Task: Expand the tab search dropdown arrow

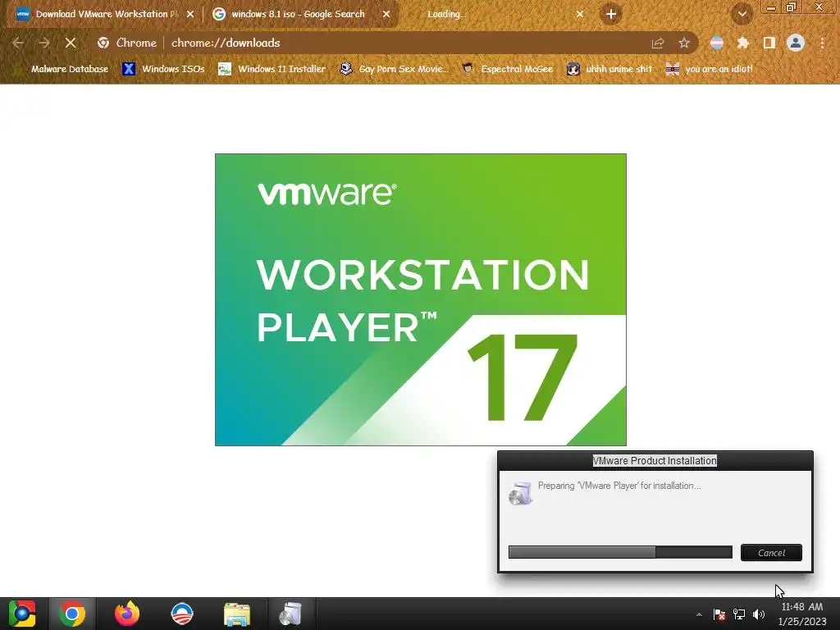Action: [742, 15]
